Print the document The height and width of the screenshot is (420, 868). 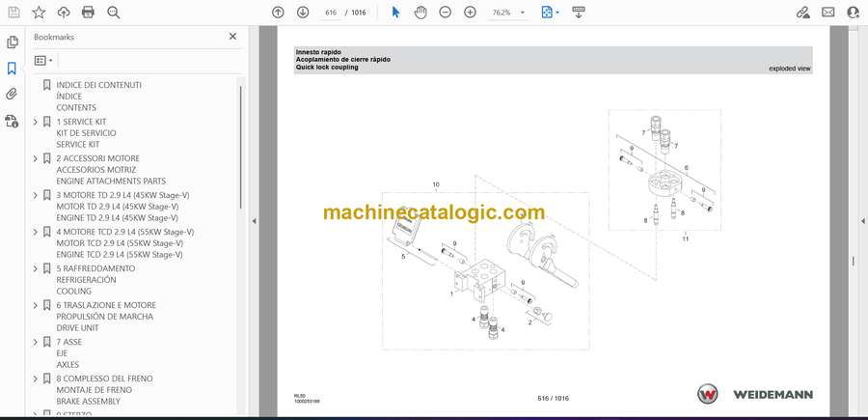[88, 13]
